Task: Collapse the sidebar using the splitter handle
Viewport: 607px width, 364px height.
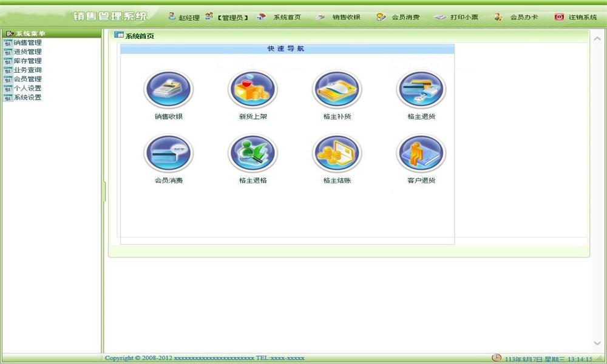Action: [x=104, y=191]
